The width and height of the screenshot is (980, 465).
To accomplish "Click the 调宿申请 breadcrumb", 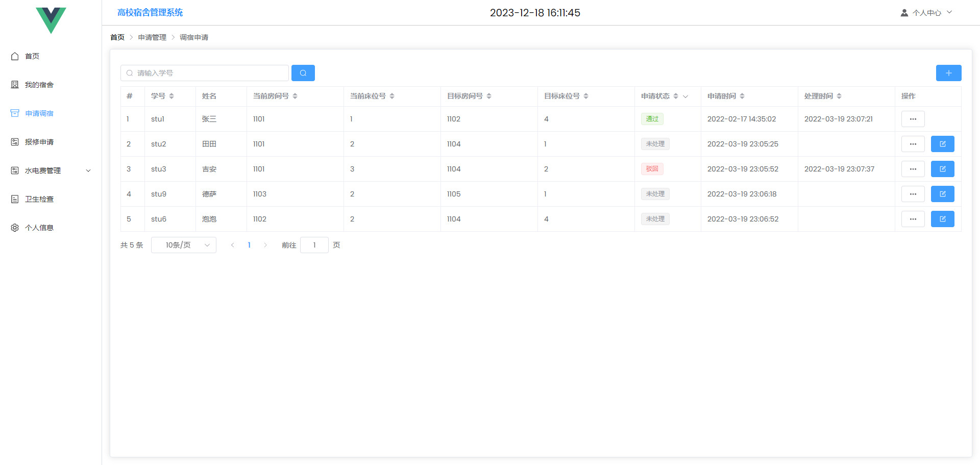I will [194, 37].
